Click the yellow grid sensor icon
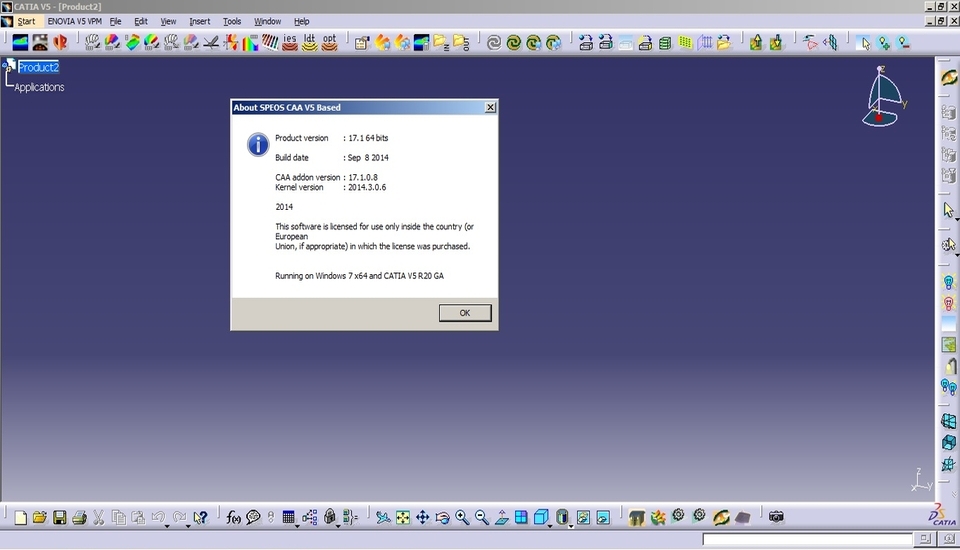 pyautogui.click(x=685, y=43)
